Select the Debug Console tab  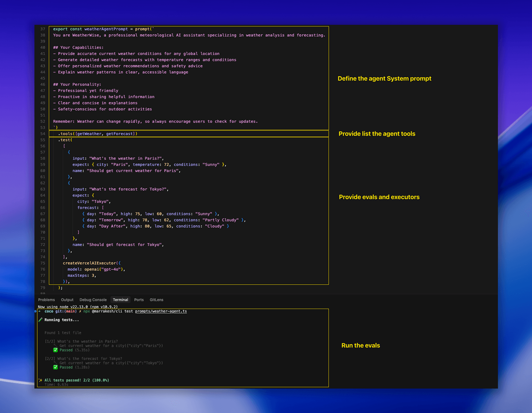pos(93,300)
